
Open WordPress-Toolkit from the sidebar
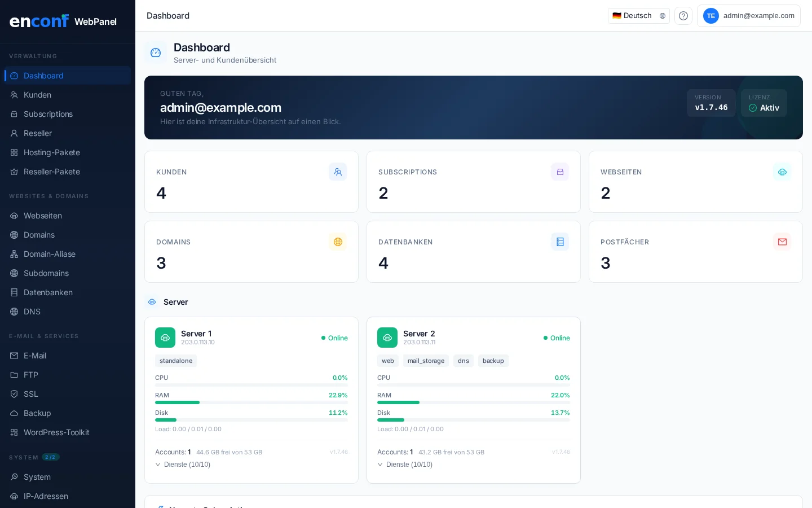coord(56,432)
